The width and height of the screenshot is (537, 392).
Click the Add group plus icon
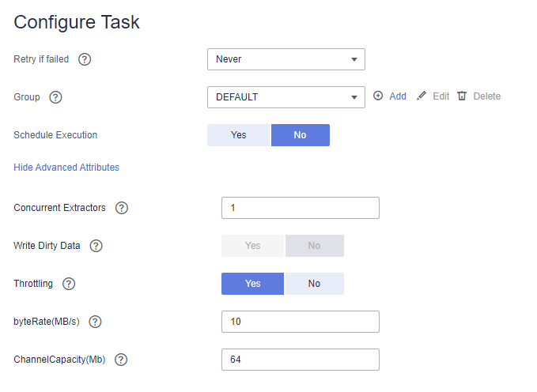coord(378,96)
